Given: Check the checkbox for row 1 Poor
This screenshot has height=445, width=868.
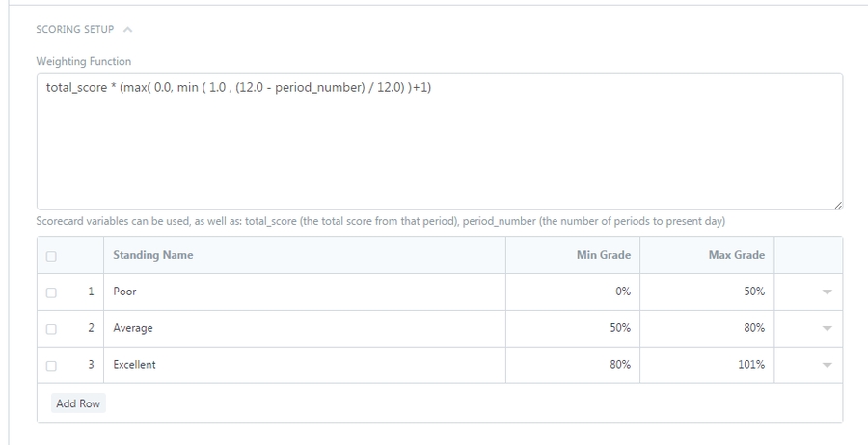Looking at the screenshot, I should pyautogui.click(x=51, y=292).
